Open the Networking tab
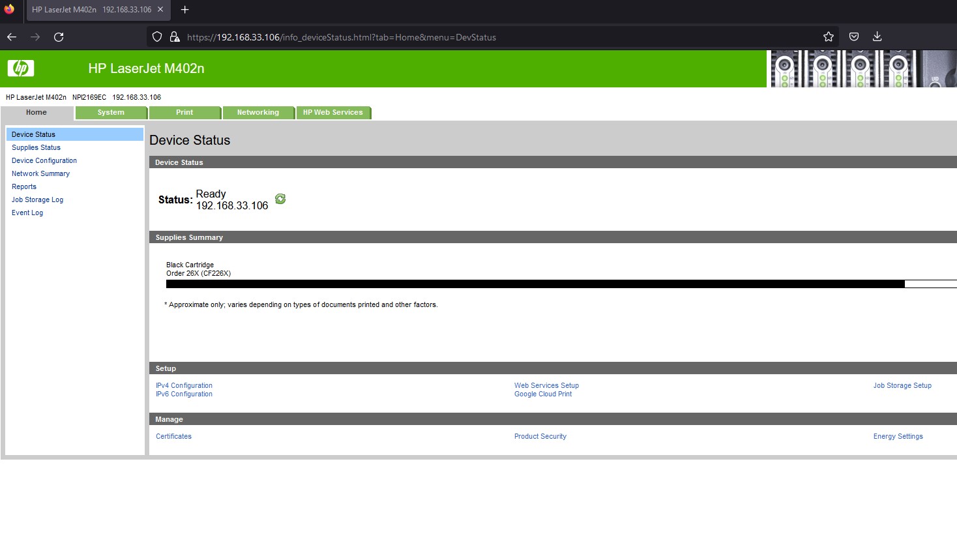The image size is (957, 560). pyautogui.click(x=258, y=113)
